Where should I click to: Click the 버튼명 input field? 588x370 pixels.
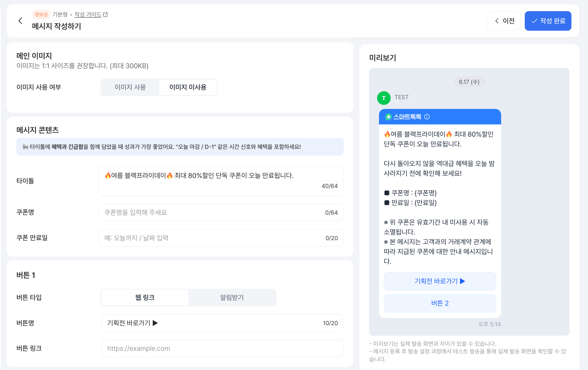pyautogui.click(x=222, y=323)
